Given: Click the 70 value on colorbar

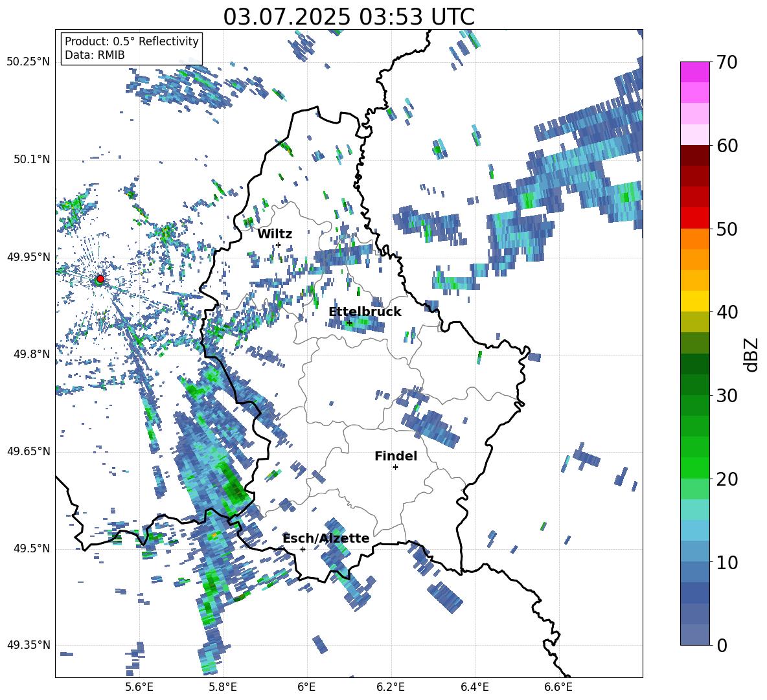Looking at the screenshot, I should tap(726, 63).
